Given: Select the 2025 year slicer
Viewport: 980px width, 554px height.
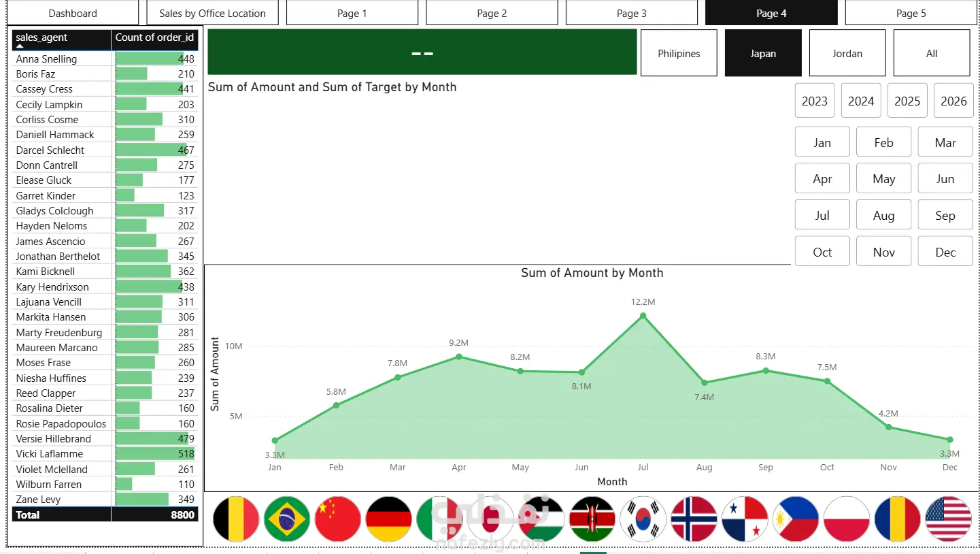Looking at the screenshot, I should click(907, 101).
